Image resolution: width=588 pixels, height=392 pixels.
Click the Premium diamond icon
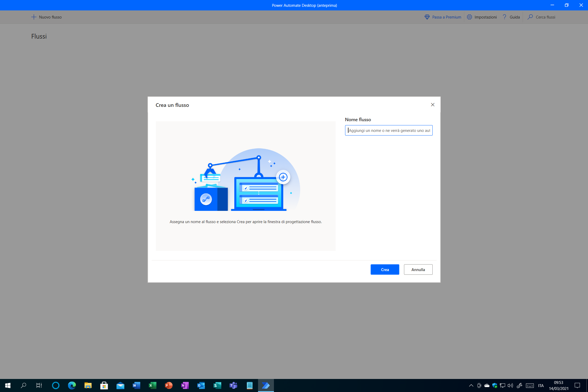(x=427, y=17)
